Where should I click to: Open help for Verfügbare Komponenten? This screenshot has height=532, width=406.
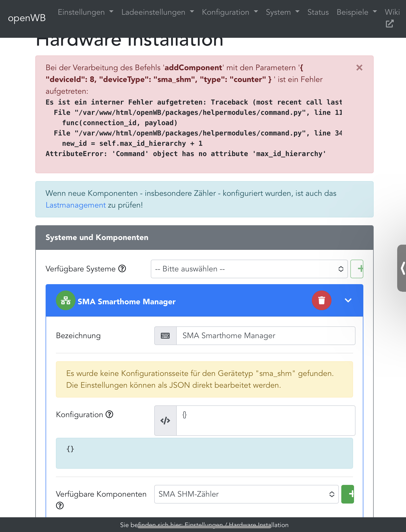(x=60, y=505)
